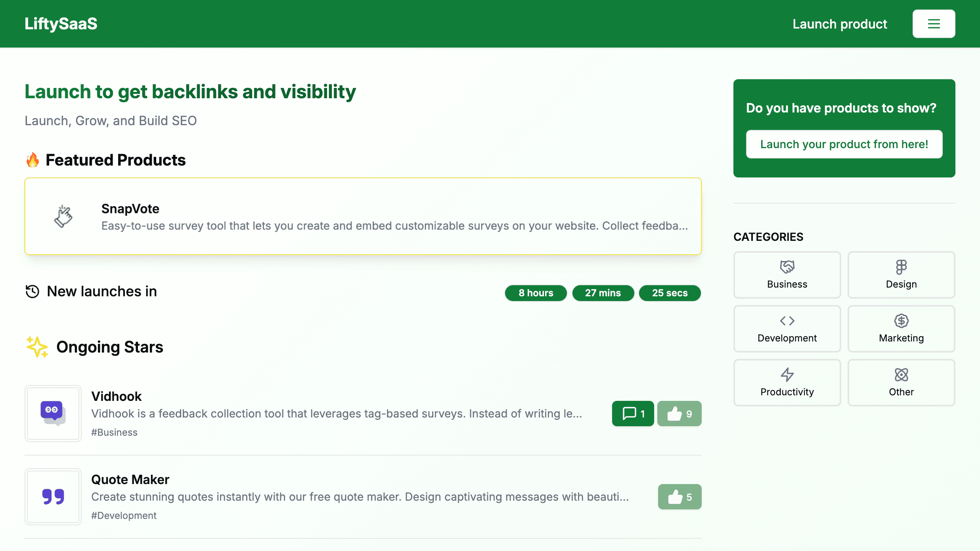Click Launch product in header
Screen dimensions: 980x551
pyautogui.click(x=840, y=24)
